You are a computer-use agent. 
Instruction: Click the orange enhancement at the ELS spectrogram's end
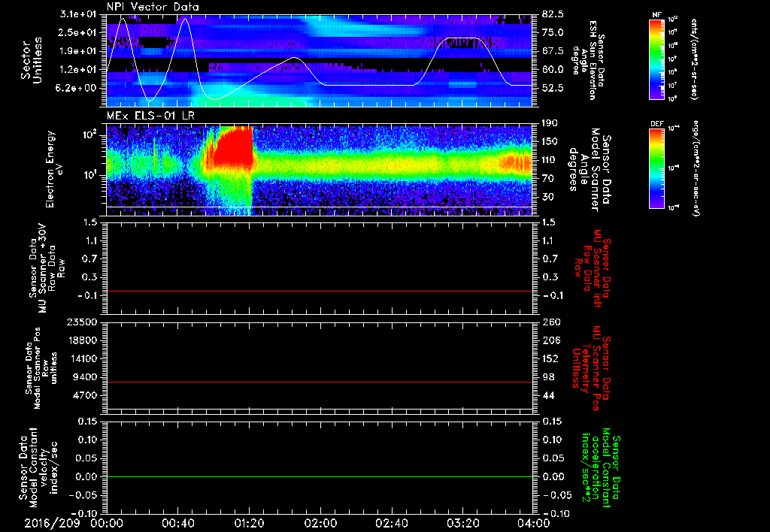coord(516,163)
